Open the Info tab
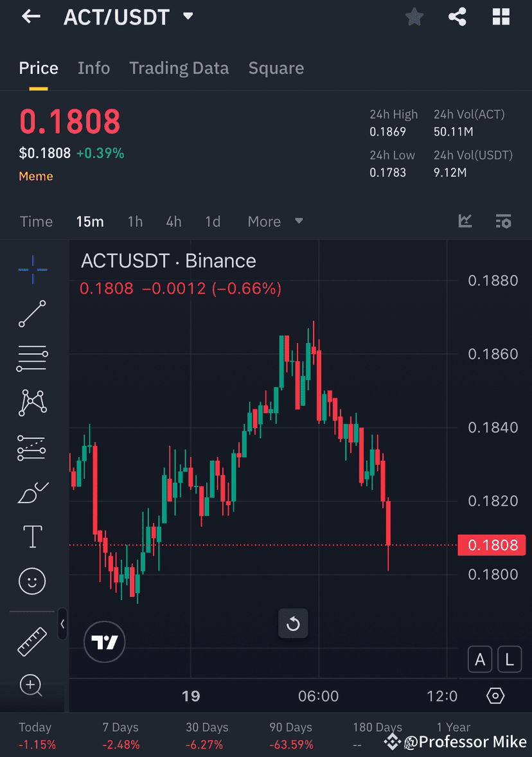This screenshot has width=532, height=757. (94, 67)
